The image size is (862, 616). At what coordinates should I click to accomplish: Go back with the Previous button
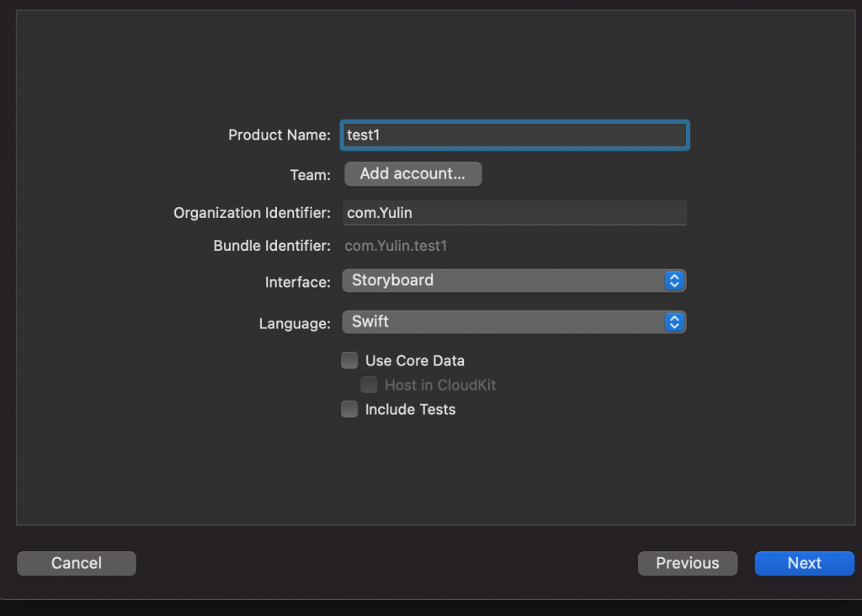687,564
